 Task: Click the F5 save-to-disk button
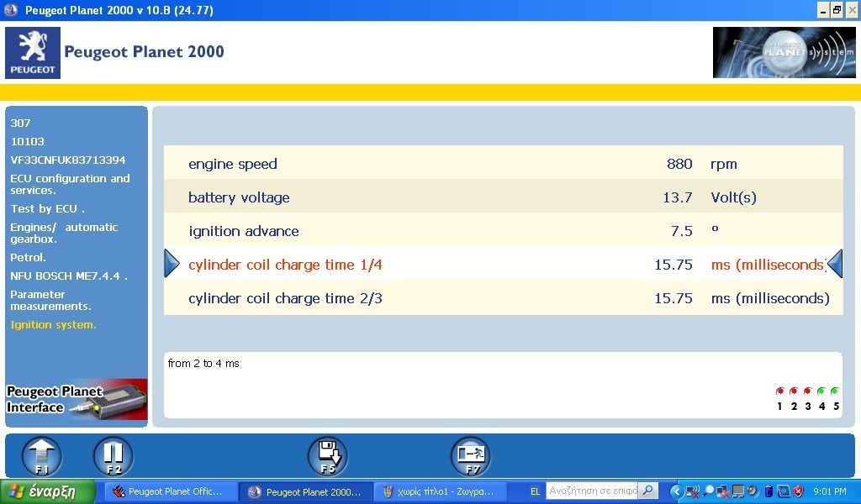click(328, 456)
